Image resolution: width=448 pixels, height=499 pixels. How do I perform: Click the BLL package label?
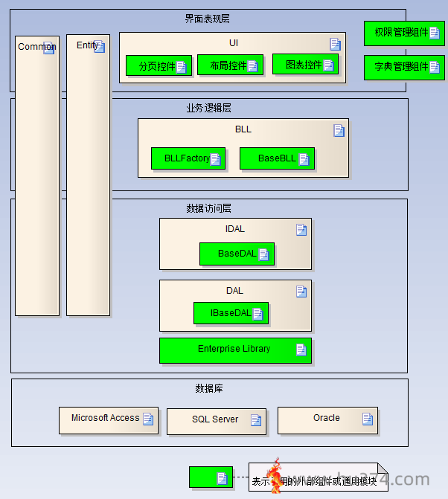pyautogui.click(x=243, y=129)
